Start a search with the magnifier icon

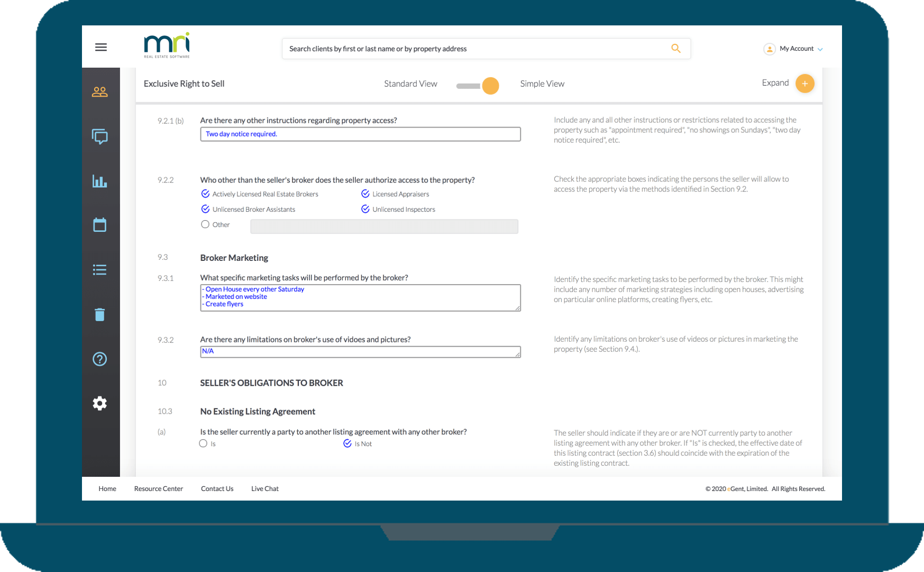pyautogui.click(x=676, y=48)
